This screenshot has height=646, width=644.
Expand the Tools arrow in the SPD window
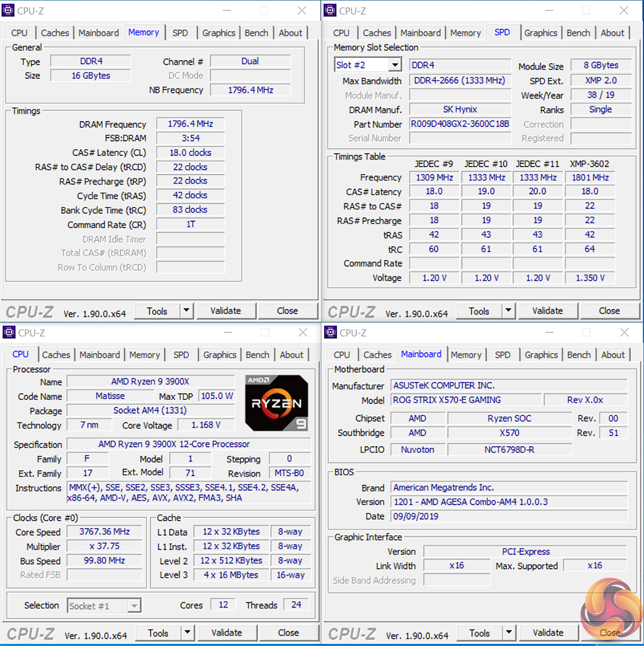tap(508, 310)
